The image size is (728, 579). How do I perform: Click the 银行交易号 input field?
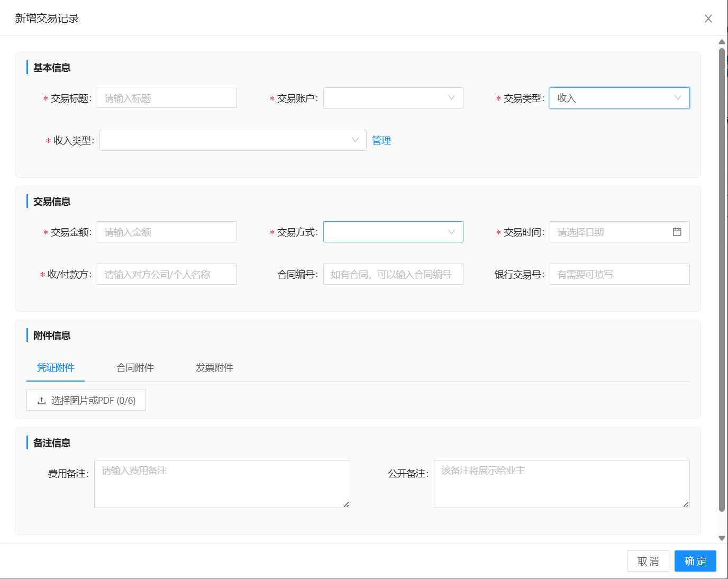(619, 274)
